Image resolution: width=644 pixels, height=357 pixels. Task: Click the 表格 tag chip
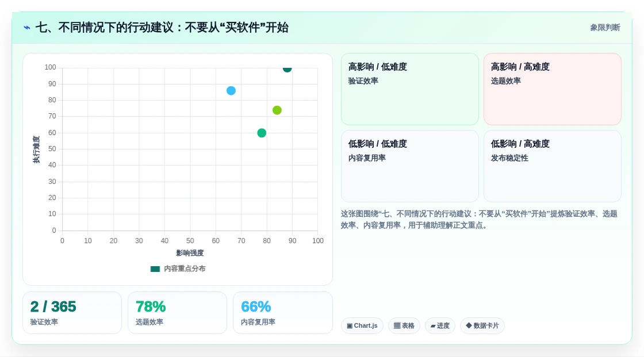404,326
